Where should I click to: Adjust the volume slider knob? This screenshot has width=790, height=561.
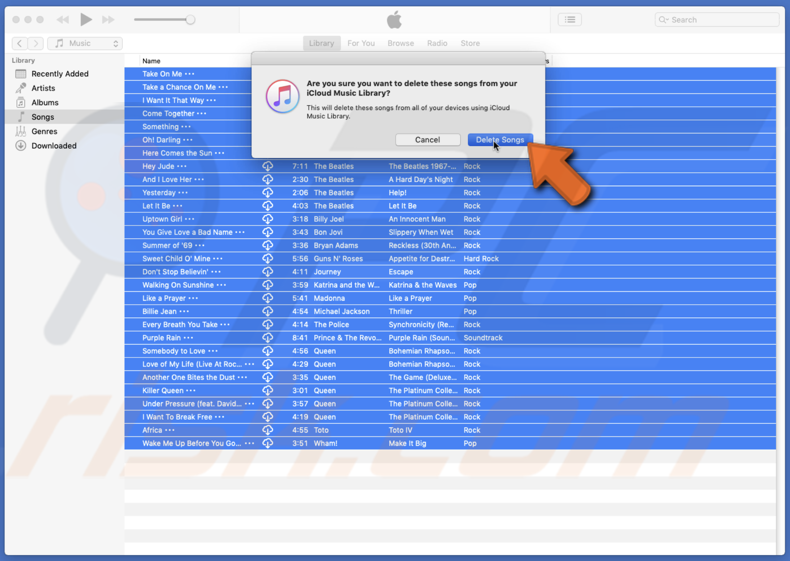click(x=190, y=20)
